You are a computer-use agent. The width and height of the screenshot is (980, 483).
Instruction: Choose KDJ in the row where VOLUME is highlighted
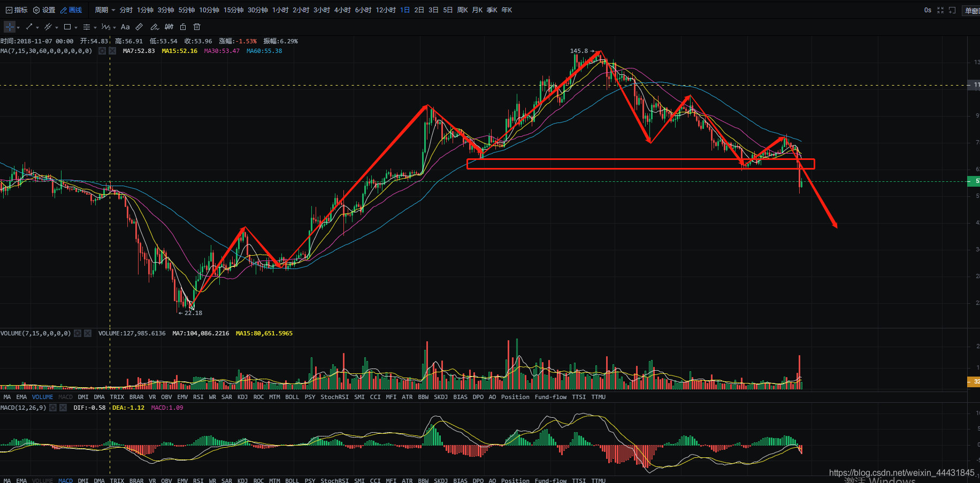[x=242, y=397]
